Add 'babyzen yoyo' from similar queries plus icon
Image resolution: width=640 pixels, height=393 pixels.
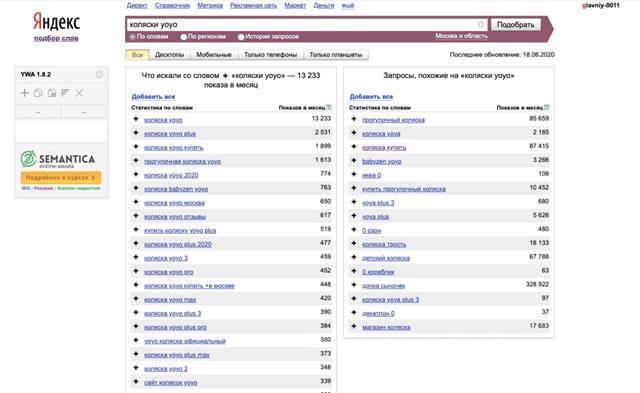click(354, 160)
